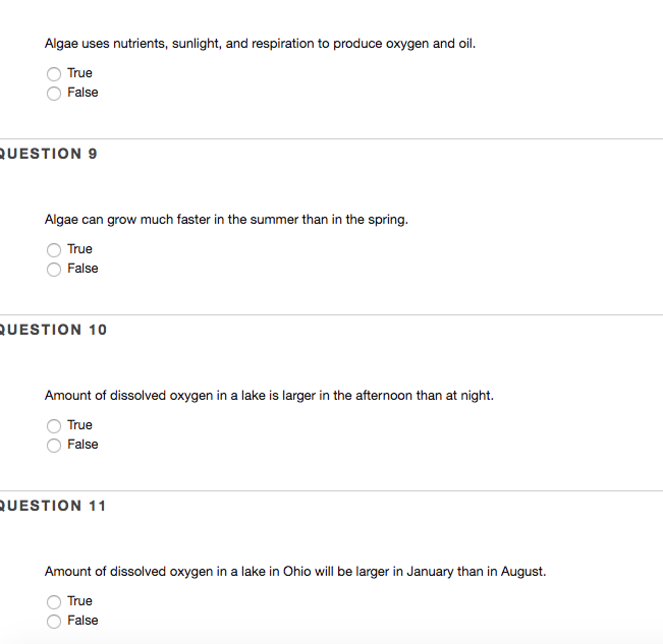Click the 'False' label text under Ohio lake statement

click(83, 620)
